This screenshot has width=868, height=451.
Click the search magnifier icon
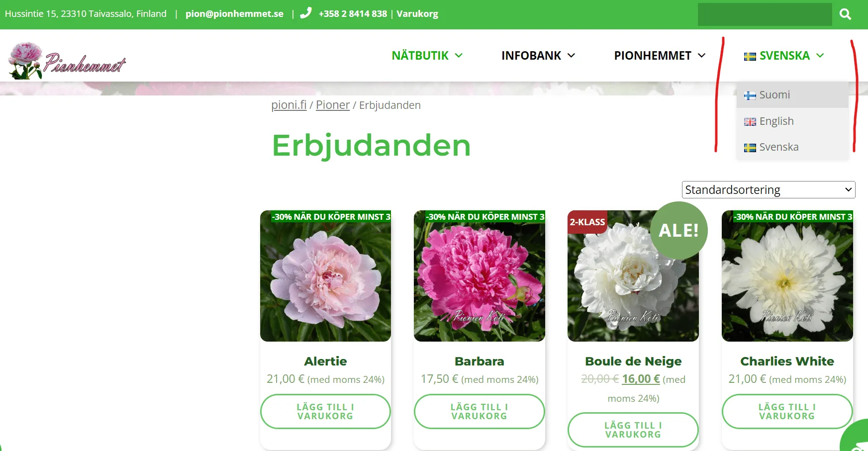pyautogui.click(x=845, y=14)
